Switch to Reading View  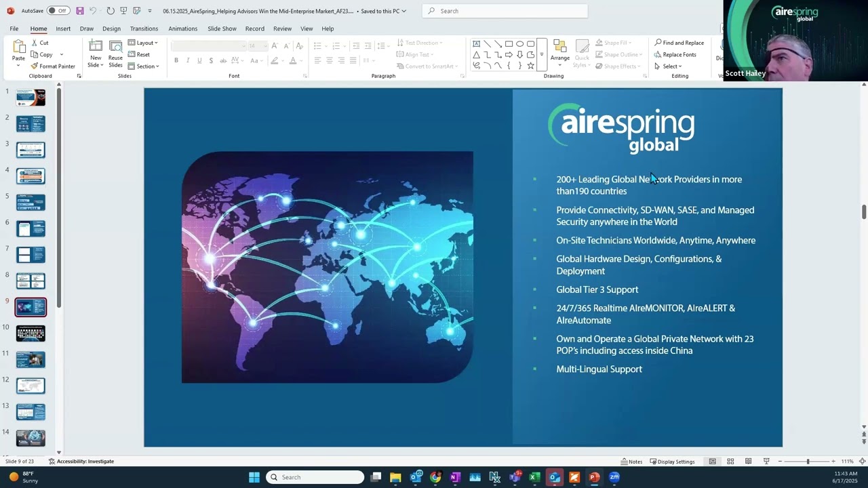tap(748, 462)
